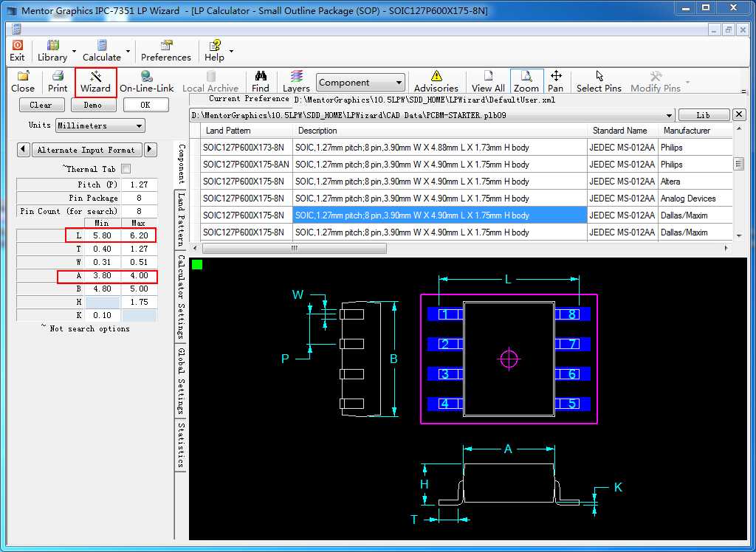Viewport: 756px width, 552px height.
Task: Click the Alternate Input Format button
Action: click(x=87, y=150)
